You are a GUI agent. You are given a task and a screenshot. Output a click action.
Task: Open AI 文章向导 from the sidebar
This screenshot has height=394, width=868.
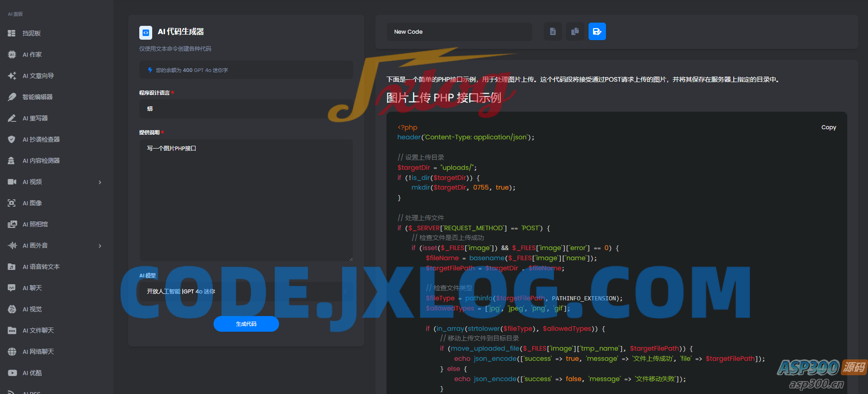tap(38, 76)
